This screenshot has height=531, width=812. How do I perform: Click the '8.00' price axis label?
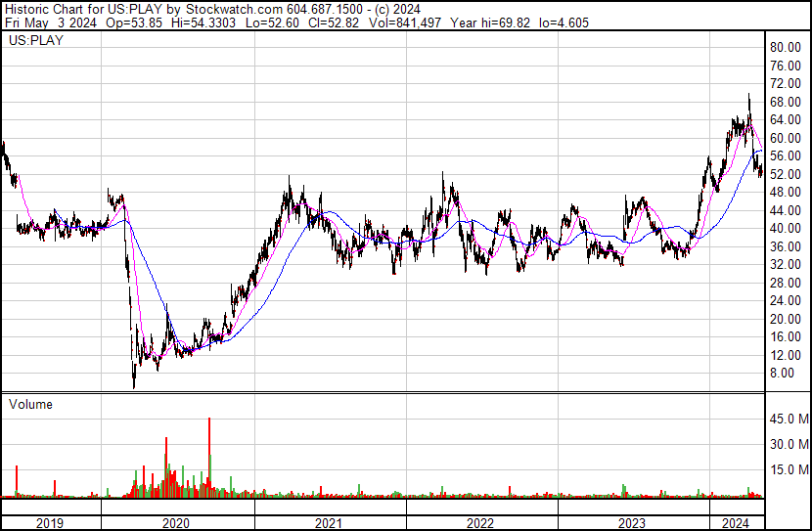pos(782,374)
